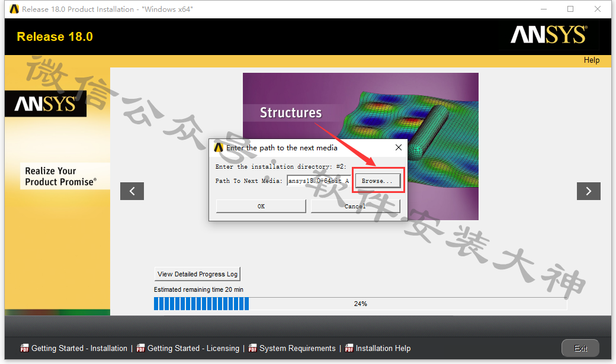Close the Product Installation window
Image resolution: width=616 pixels, height=364 pixels.
(x=598, y=9)
